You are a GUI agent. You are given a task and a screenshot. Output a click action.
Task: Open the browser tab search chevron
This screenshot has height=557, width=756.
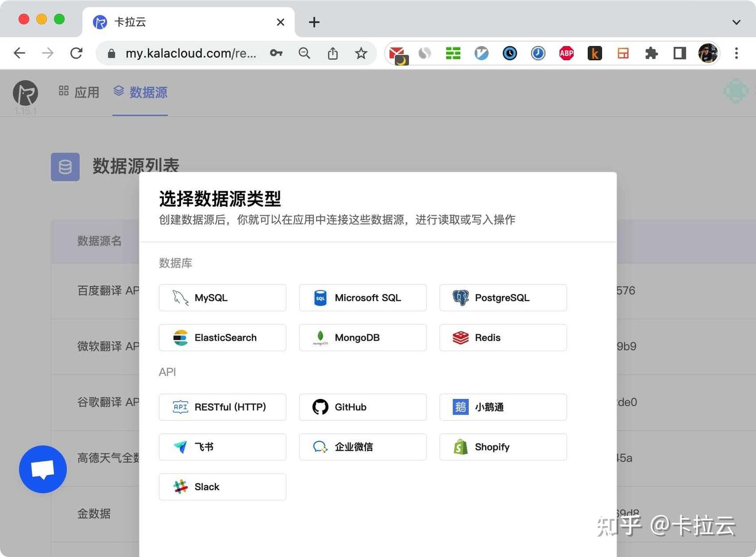pos(736,22)
